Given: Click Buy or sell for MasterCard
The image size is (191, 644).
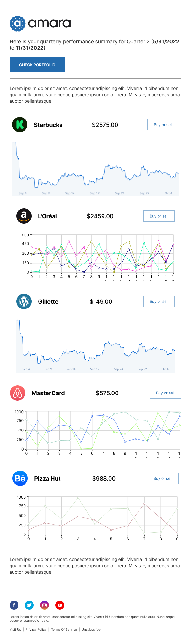Looking at the screenshot, I should pyautogui.click(x=165, y=393).
